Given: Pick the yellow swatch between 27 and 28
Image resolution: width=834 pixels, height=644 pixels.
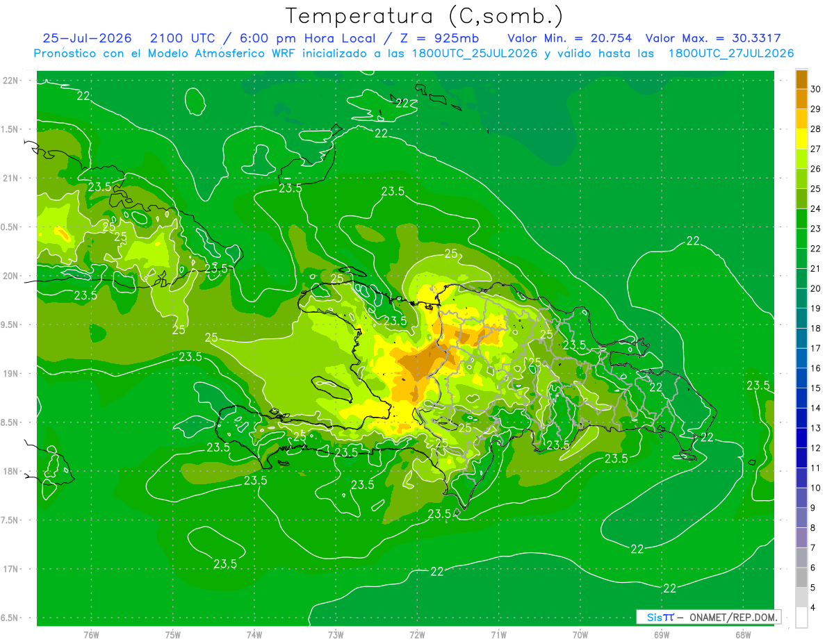Looking at the screenshot, I should 801,139.
